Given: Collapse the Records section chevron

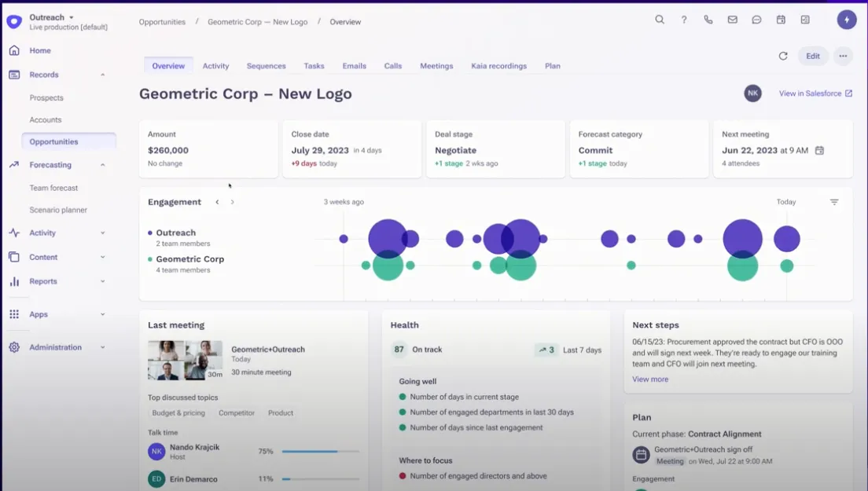Looking at the screenshot, I should (x=102, y=75).
